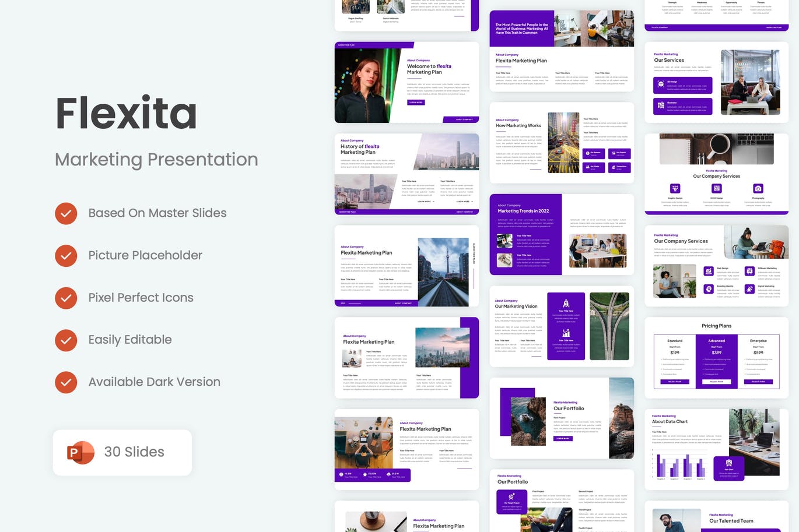The height and width of the screenshot is (532, 799).
Task: Toggle the checkmark beside Based On Master Slides
Action: pos(66,213)
